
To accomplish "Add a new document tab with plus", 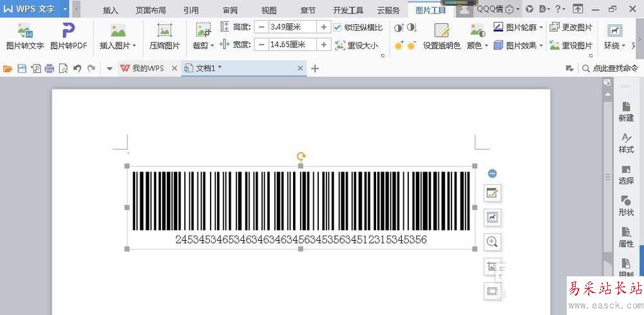I will [x=315, y=68].
